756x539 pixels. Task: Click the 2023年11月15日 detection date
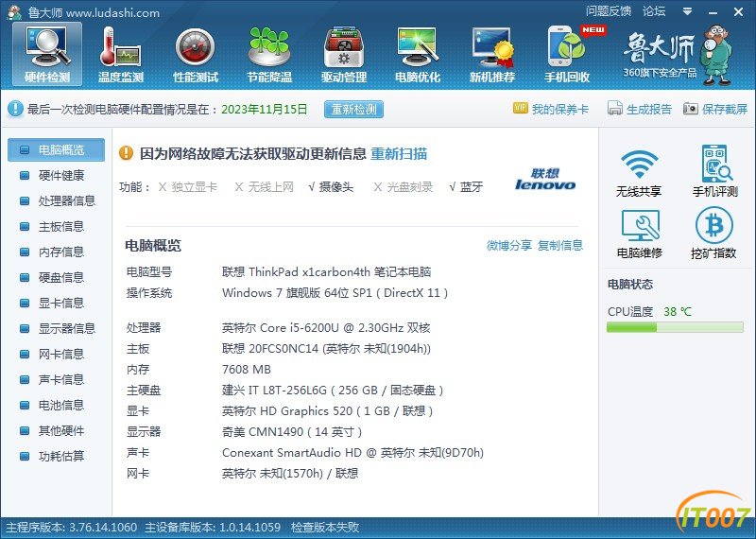point(265,109)
